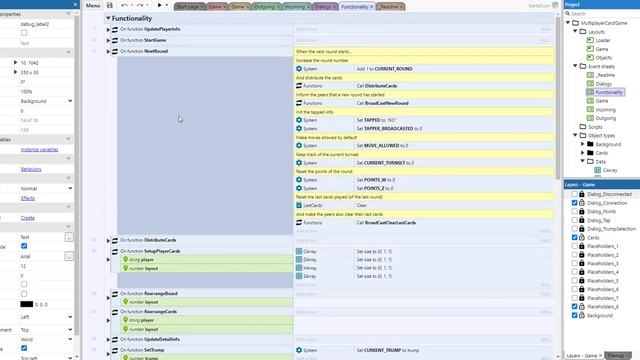This screenshot has height=360, width=640.
Task: Click the System gear icon for Add 1 to CURRENT_ROUND
Action: point(299,69)
